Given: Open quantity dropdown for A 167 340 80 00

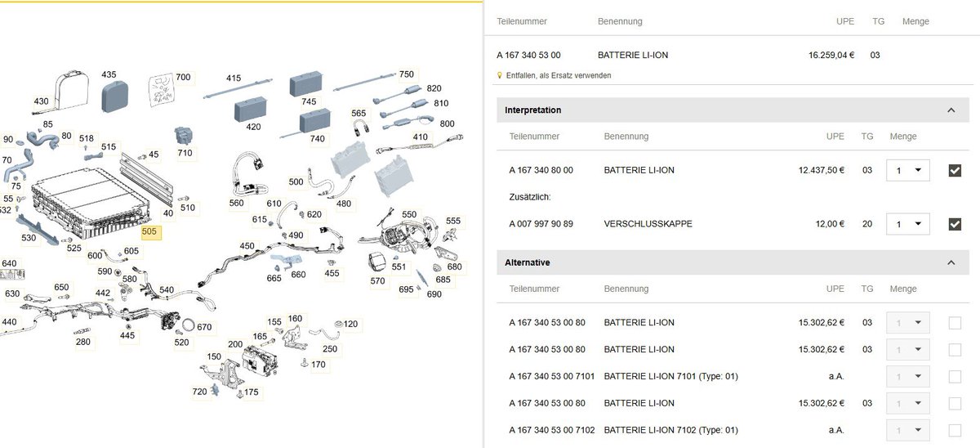Looking at the screenshot, I should [x=908, y=170].
